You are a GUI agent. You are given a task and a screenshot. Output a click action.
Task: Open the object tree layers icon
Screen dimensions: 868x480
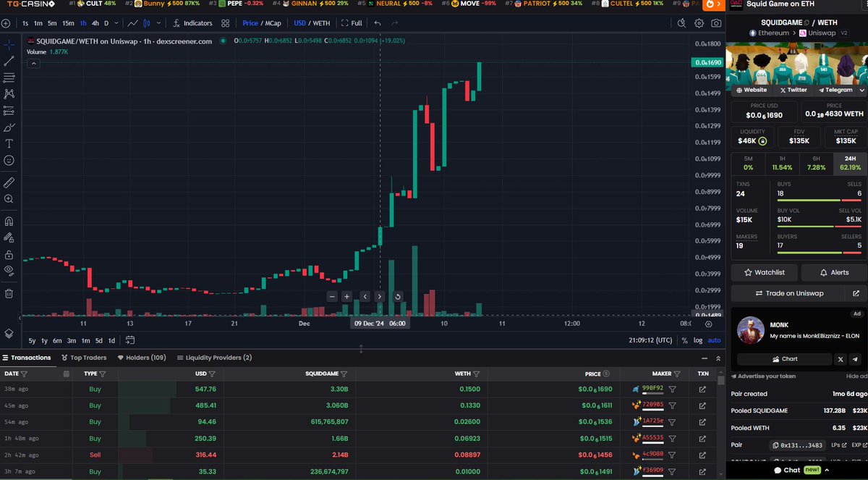9,334
